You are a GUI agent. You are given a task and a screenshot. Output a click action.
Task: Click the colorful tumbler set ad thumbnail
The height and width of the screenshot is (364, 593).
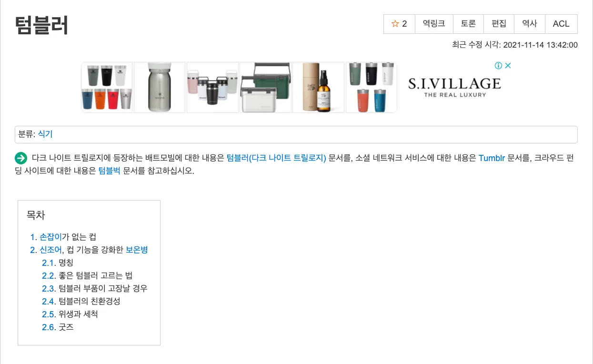coord(107,87)
